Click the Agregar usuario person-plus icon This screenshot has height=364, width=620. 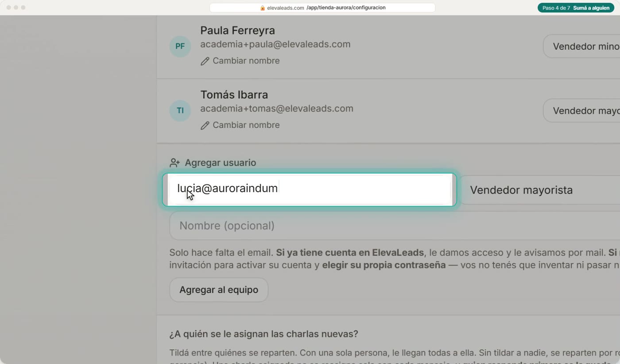(x=174, y=163)
